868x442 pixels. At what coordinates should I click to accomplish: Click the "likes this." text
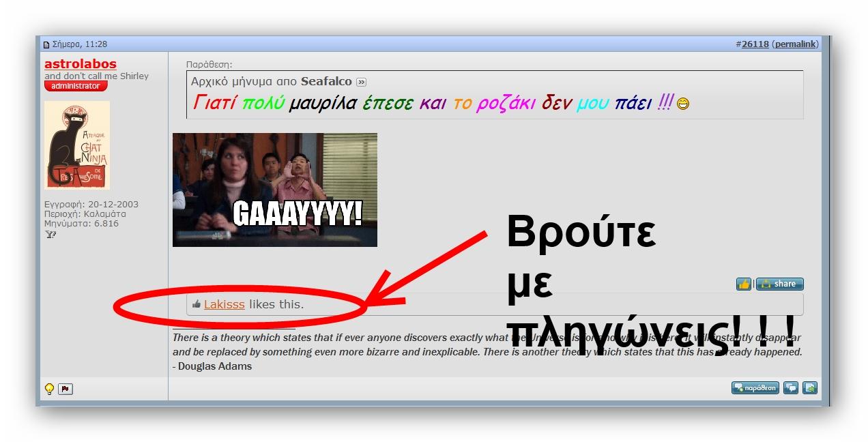click(x=276, y=304)
